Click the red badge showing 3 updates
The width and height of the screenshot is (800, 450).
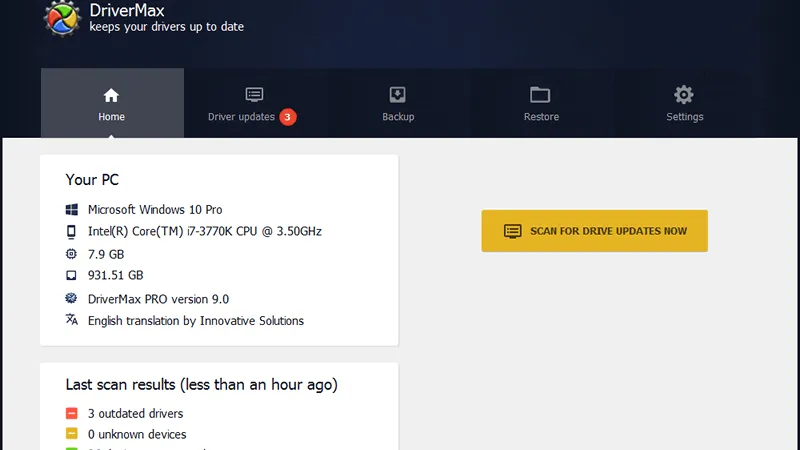(x=288, y=117)
